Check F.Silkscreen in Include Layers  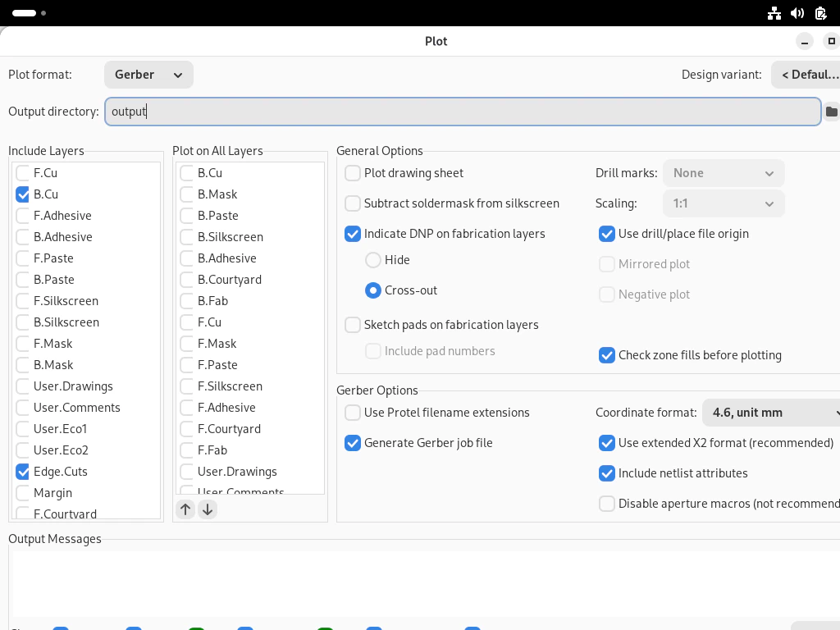point(22,301)
